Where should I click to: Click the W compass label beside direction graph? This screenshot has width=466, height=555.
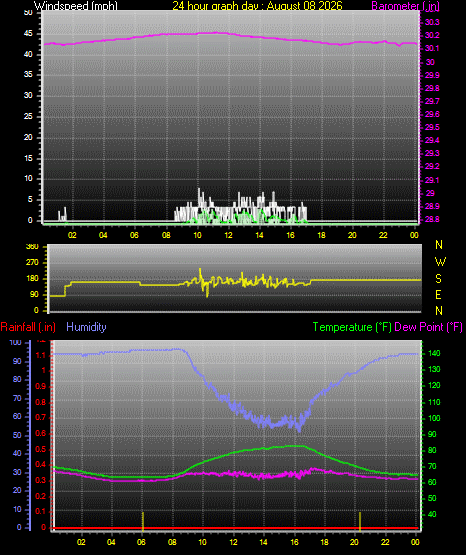coord(440,262)
